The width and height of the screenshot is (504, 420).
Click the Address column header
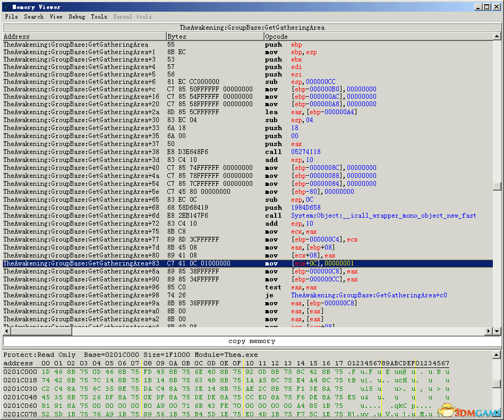point(84,36)
